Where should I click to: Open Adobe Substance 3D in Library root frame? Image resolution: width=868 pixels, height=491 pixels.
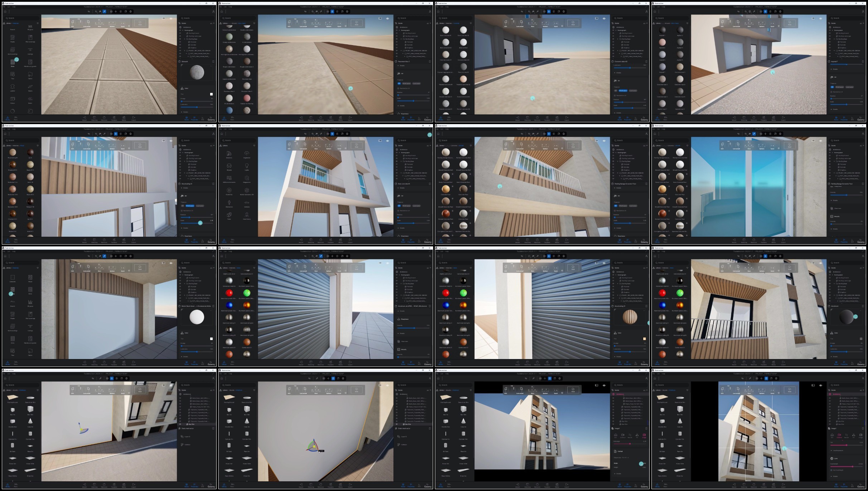(x=247, y=191)
